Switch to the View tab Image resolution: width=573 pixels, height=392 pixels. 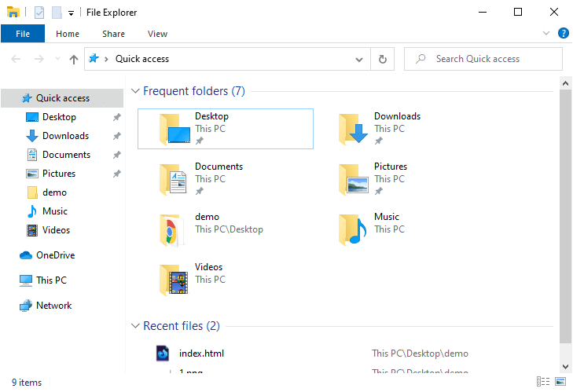pos(157,34)
